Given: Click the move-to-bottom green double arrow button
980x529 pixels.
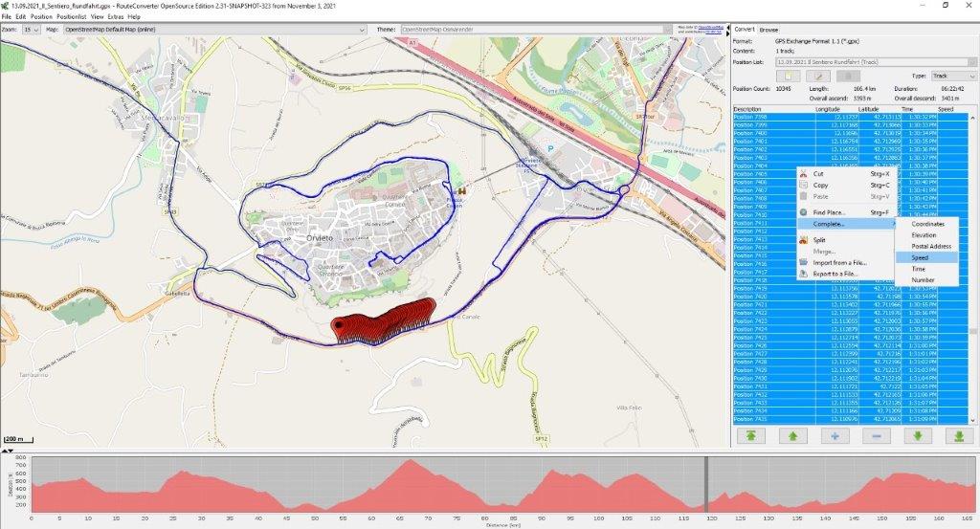Looking at the screenshot, I should point(959,435).
